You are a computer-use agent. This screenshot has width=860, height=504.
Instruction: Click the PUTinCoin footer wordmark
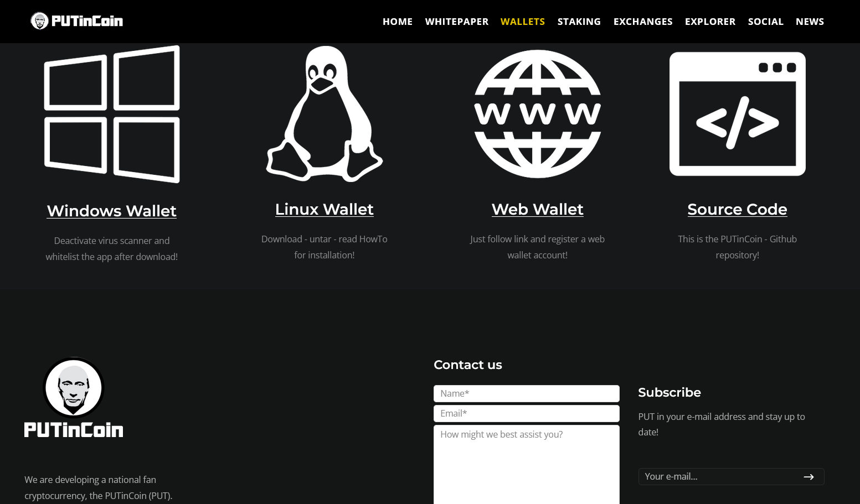click(74, 430)
